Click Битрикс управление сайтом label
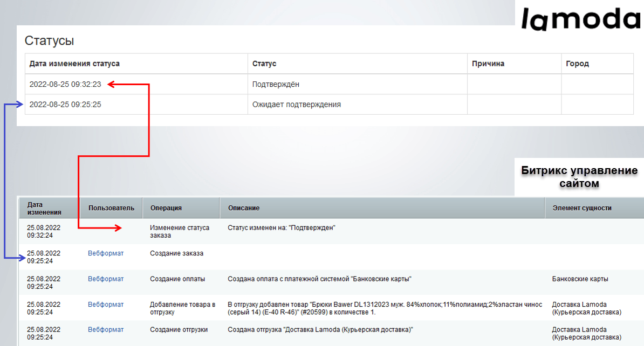The image size is (644, 346). pyautogui.click(x=579, y=177)
